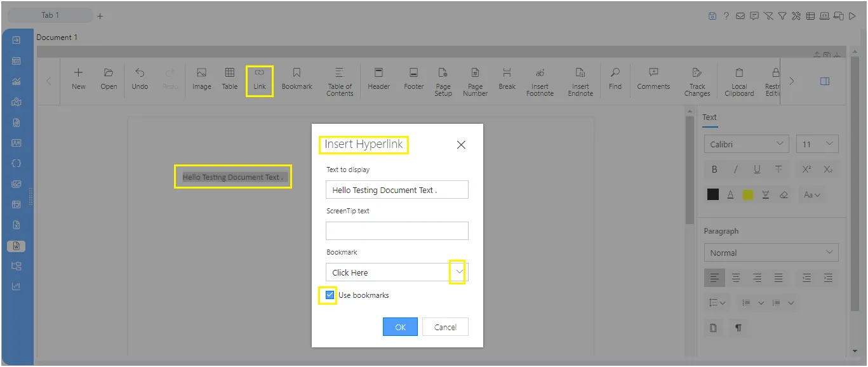Screen dimensions: 868x367
Task: Click the ScreenTip text field
Action: coord(397,230)
